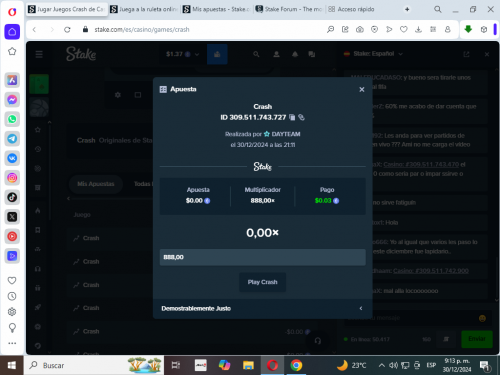Viewport: 500px width, 375px height.
Task: Open Opera home workspace icon
Action: pyautogui.click(x=12, y=32)
